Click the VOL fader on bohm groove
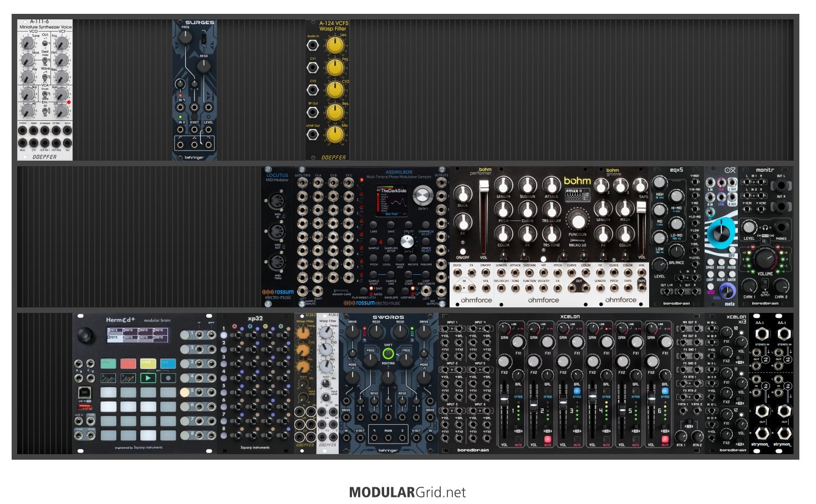Viewport: 816px width, 504px height. click(x=642, y=208)
